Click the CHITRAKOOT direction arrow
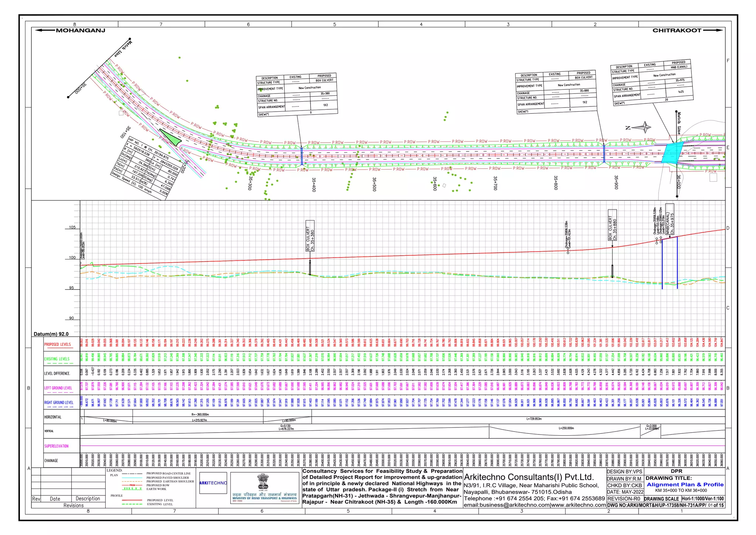This screenshot has width=756, height=535. tap(712, 30)
